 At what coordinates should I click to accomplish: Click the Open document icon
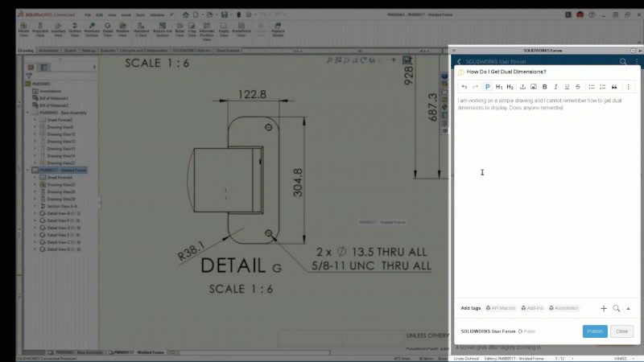tap(209, 14)
